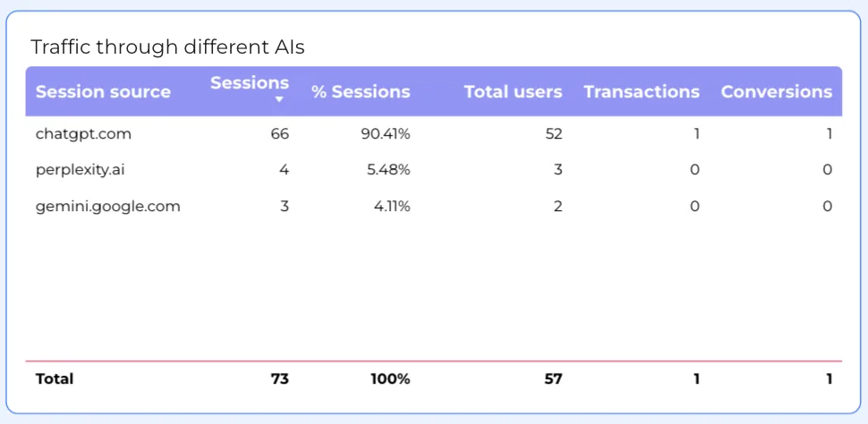
Task: Click the 90.41% sessions value
Action: pyautogui.click(x=386, y=134)
